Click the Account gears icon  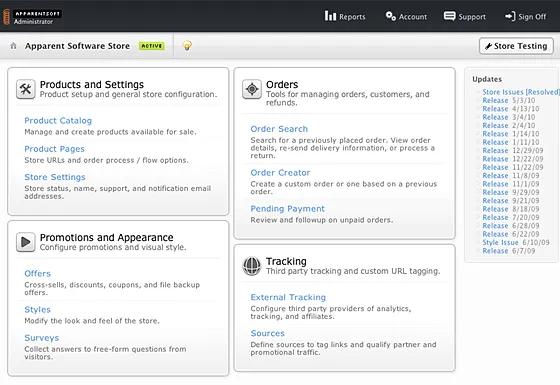390,16
